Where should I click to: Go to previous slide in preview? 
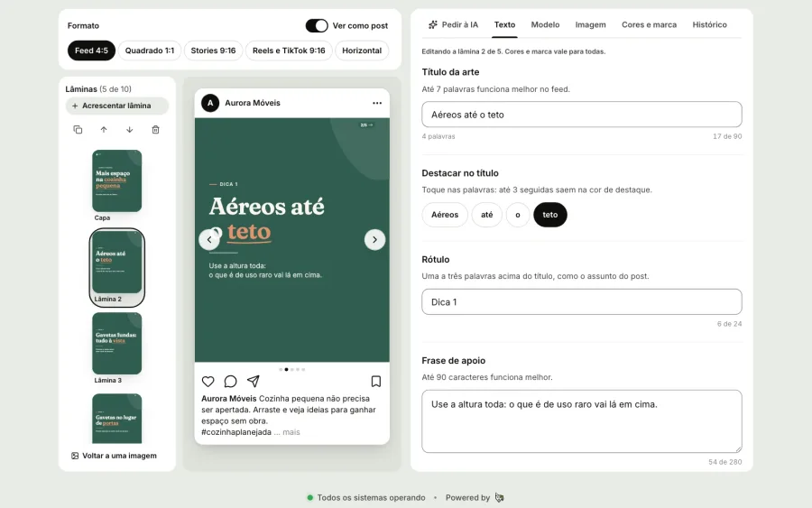(209, 240)
